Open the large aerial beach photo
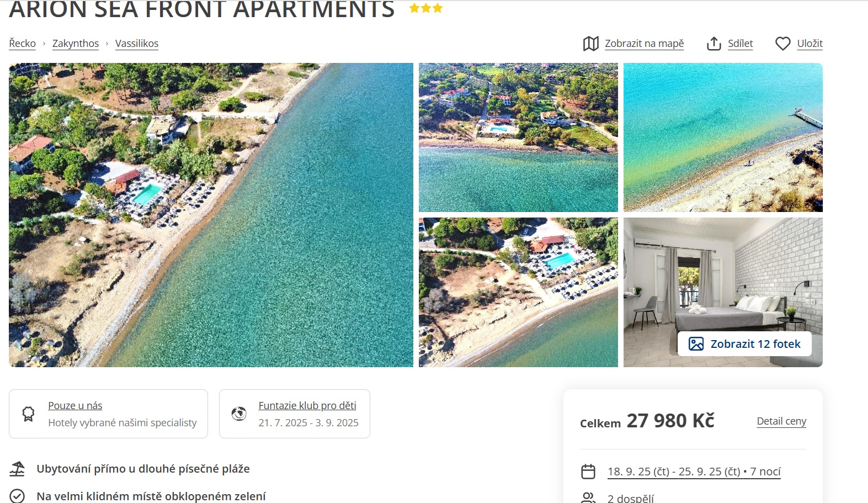Image resolution: width=868 pixels, height=503 pixels. (211, 215)
